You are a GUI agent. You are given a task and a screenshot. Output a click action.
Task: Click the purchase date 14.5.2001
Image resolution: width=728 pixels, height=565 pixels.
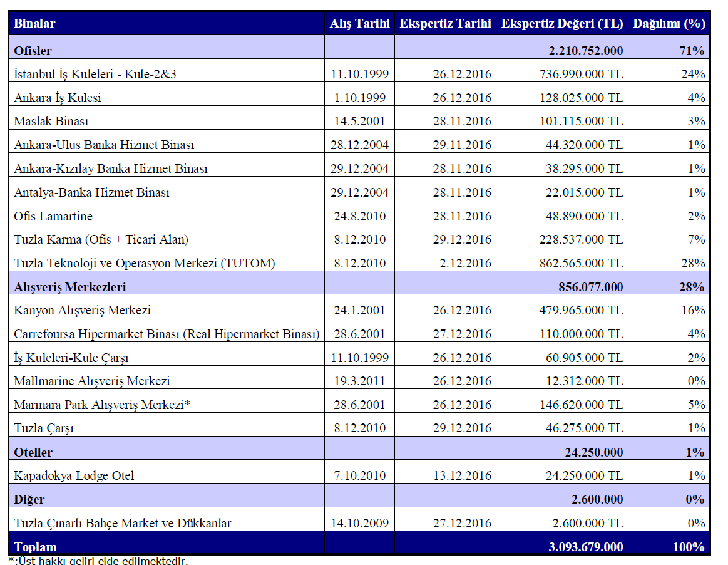360,121
